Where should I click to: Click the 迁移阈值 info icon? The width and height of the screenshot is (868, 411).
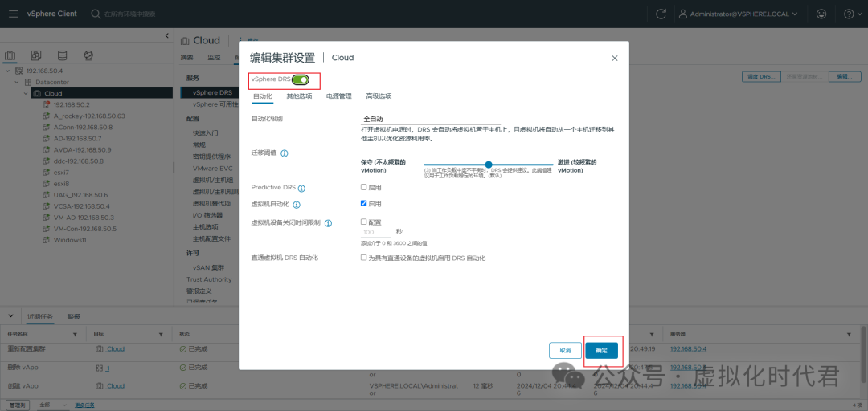(285, 153)
